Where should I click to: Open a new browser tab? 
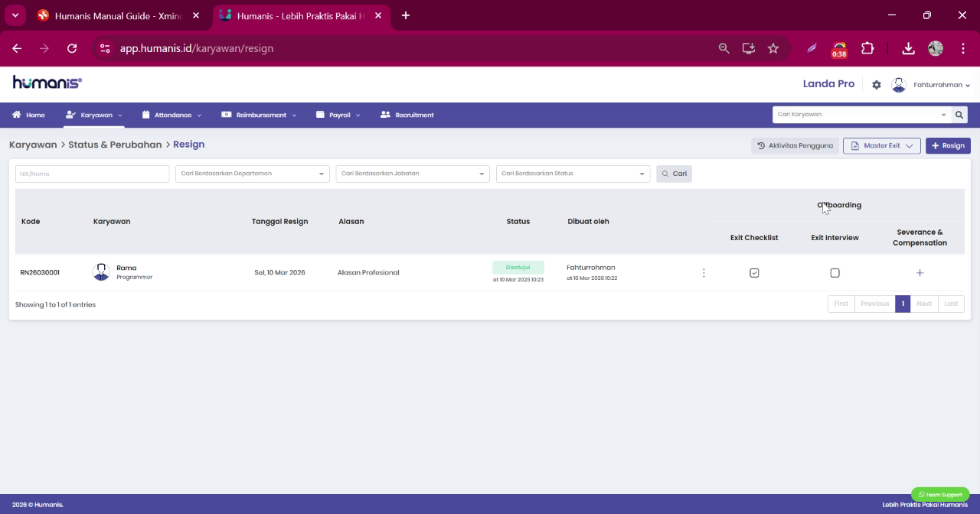[x=406, y=15]
